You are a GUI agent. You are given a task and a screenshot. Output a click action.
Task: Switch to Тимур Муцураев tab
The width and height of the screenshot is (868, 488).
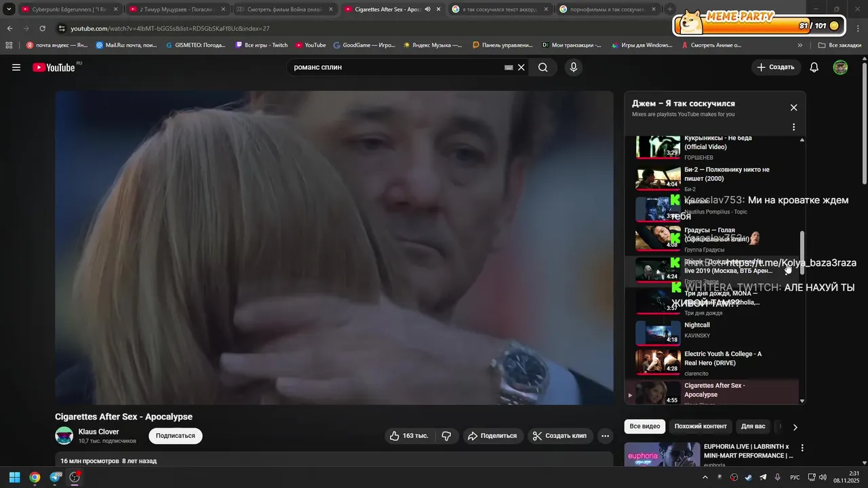pyautogui.click(x=177, y=9)
